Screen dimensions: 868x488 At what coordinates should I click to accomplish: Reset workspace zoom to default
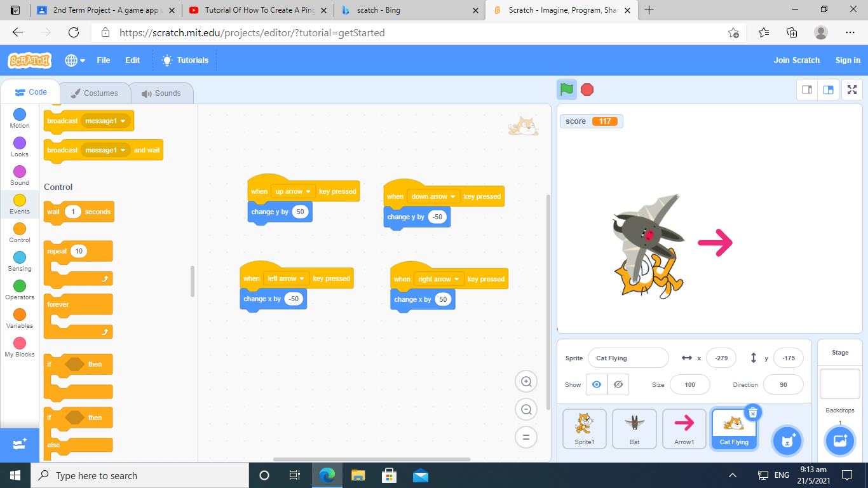click(x=526, y=437)
